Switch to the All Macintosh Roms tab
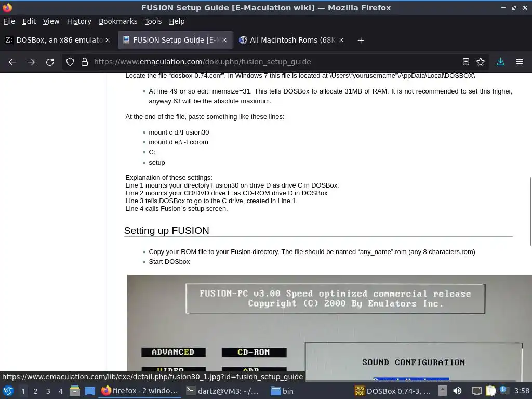Viewport: 532px width, 399px height. point(292,40)
